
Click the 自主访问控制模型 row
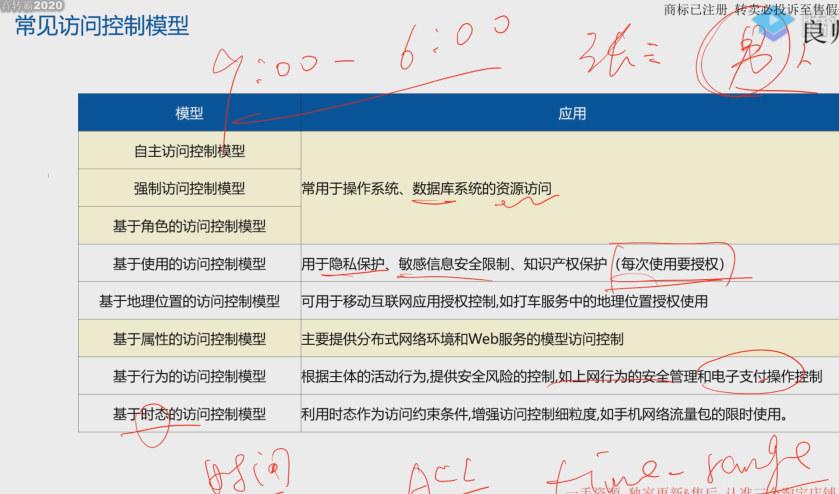[x=189, y=151]
